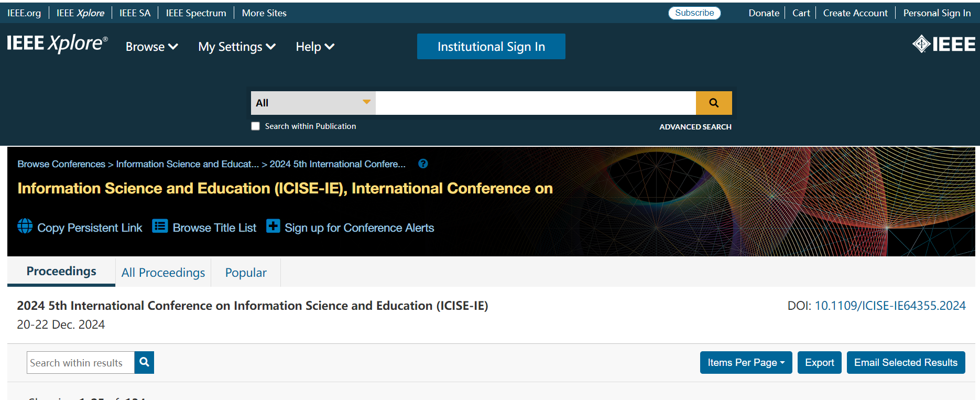The width and height of the screenshot is (980, 400).
Task: Click the blue question mark help icon
Action: (423, 164)
